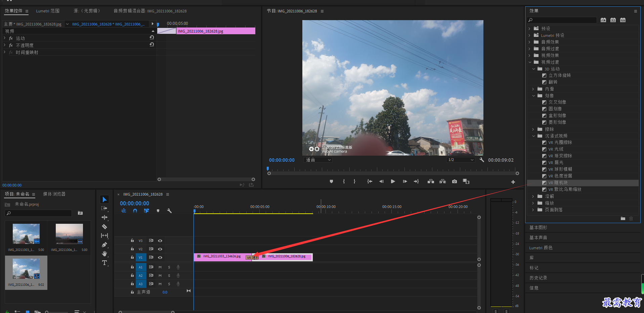Hide track V1 output eye
Screen dimensions: 644x313
160,257
